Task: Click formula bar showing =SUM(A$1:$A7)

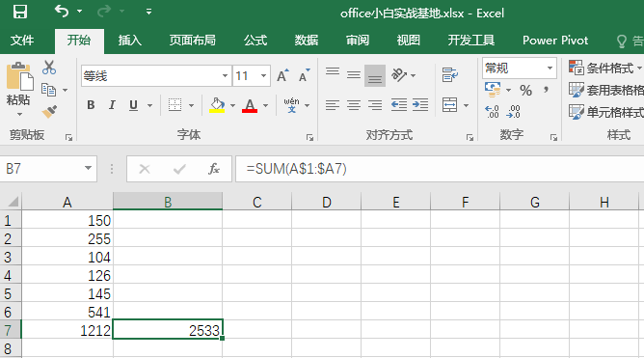Action: tap(440, 169)
